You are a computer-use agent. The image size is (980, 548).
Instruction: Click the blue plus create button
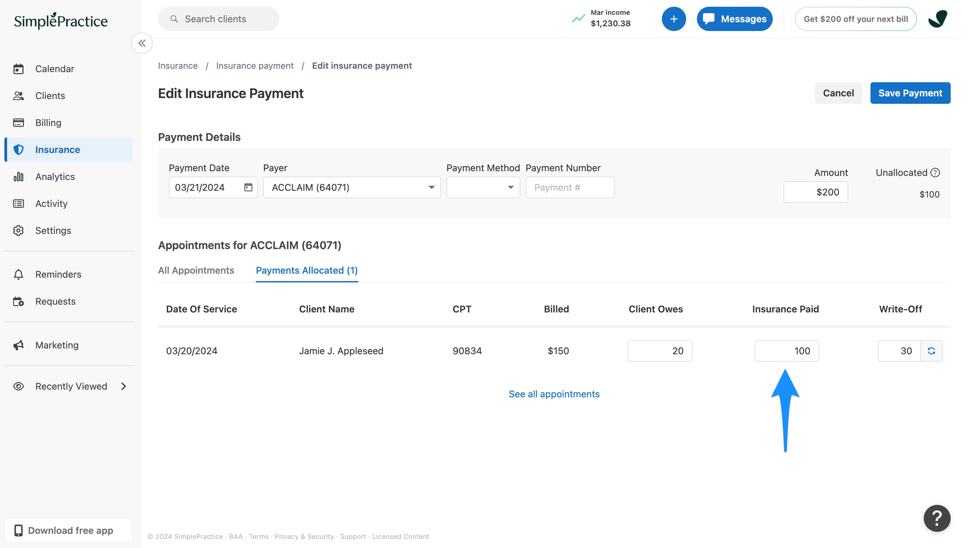tap(673, 19)
